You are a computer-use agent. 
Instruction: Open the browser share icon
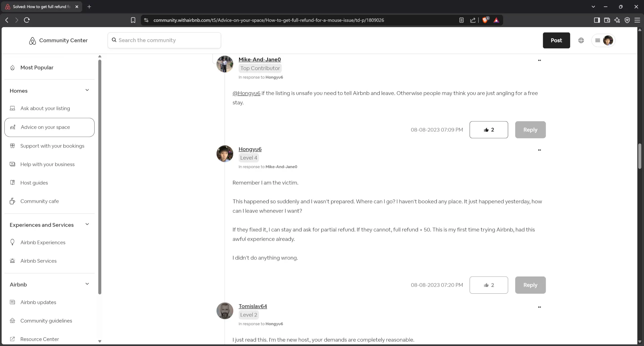coord(473,20)
